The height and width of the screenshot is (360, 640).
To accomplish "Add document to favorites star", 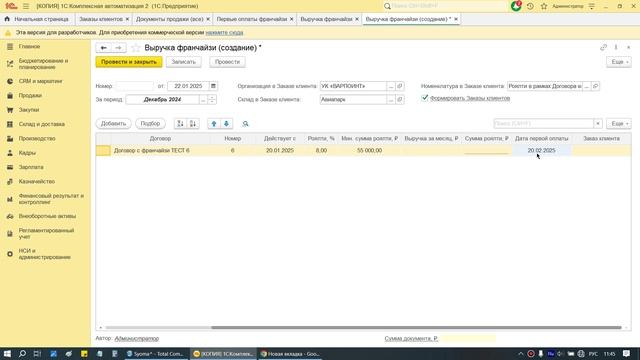I will 136,48.
